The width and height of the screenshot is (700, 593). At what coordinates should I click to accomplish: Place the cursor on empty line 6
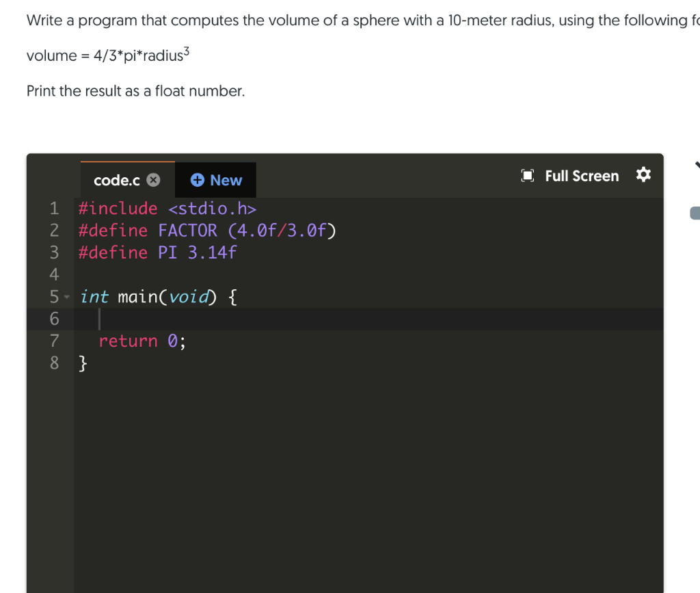pyautogui.click(x=101, y=319)
